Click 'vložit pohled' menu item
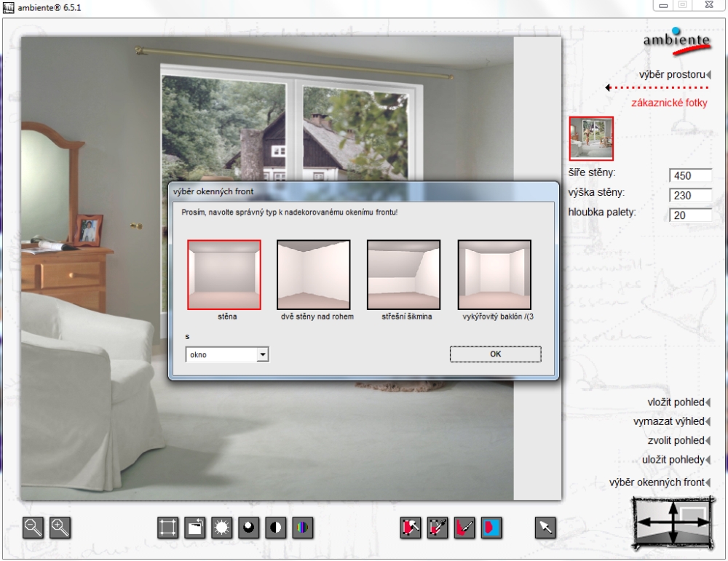 (x=678, y=402)
